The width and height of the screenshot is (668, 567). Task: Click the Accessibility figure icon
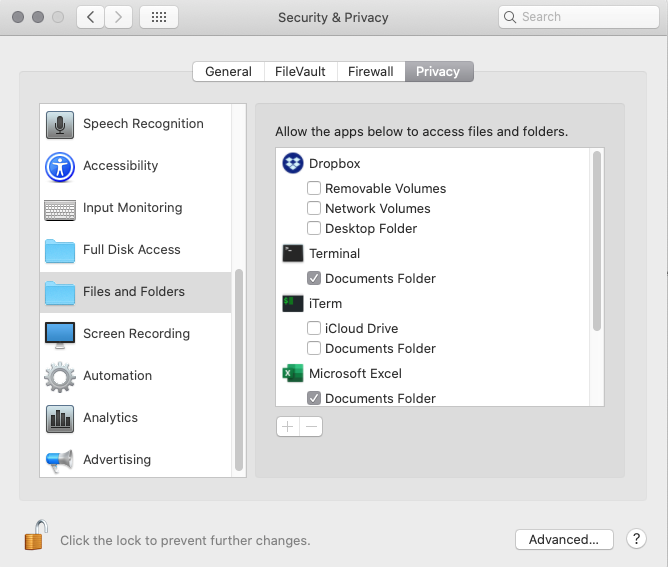pos(60,167)
